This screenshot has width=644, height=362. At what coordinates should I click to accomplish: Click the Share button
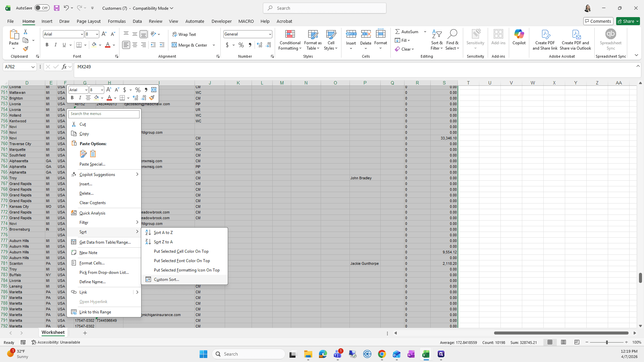point(628,21)
